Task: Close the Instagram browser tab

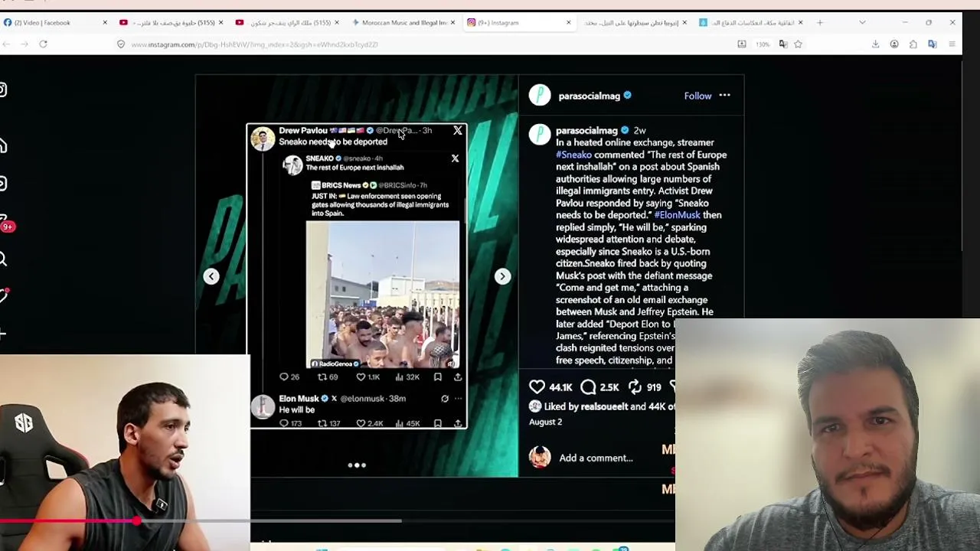Action: pyautogui.click(x=568, y=23)
